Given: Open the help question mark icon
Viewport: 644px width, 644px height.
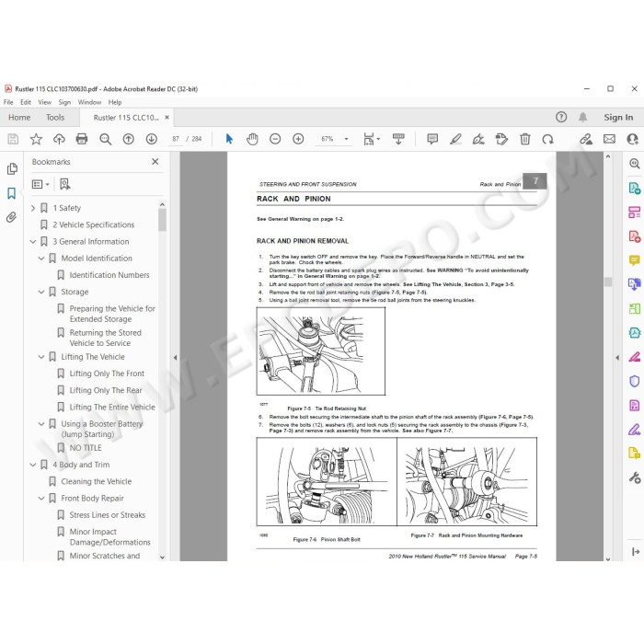Looking at the screenshot, I should pyautogui.click(x=561, y=117).
